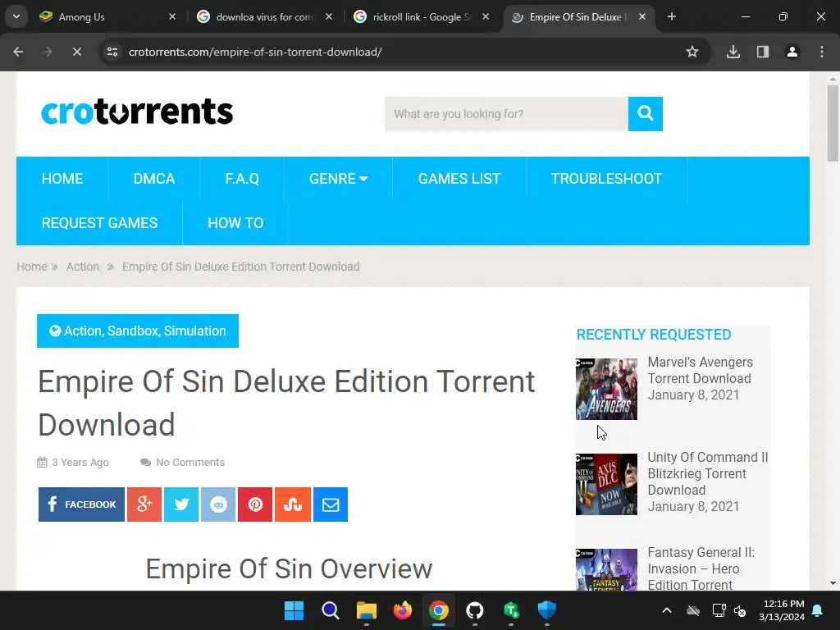This screenshot has height=630, width=840.
Task: Open the DMCA page
Action: 153,179
